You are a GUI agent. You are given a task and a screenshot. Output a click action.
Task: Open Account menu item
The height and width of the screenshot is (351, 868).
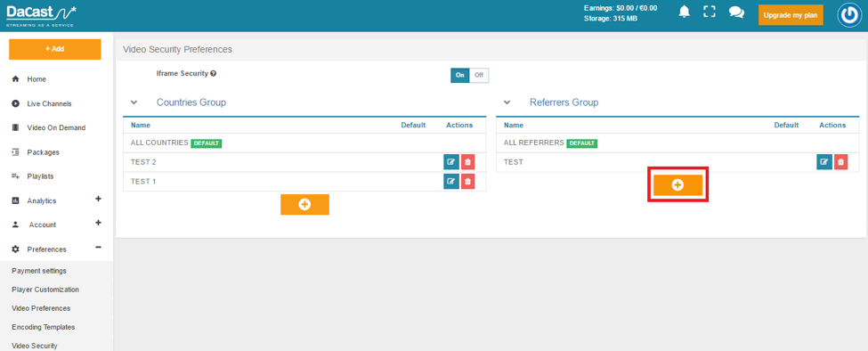click(43, 224)
